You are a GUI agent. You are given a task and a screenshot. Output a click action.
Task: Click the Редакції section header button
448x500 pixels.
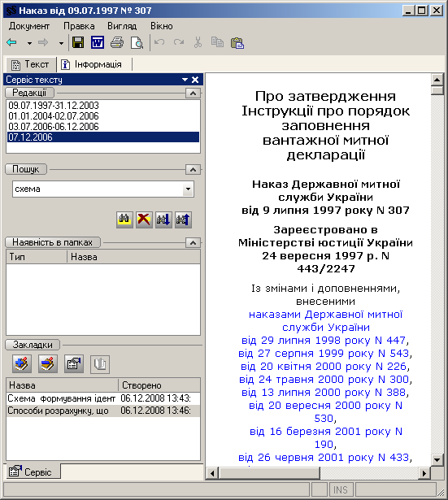click(x=29, y=93)
